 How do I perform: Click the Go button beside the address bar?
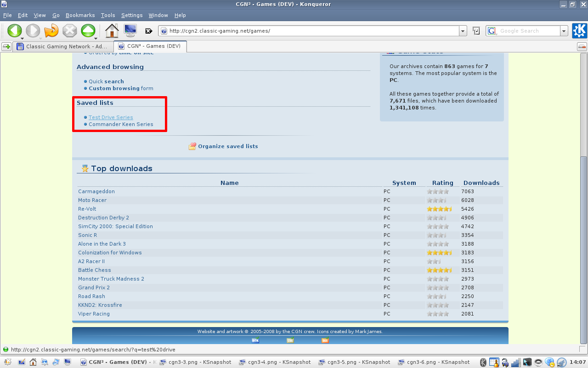coord(476,31)
